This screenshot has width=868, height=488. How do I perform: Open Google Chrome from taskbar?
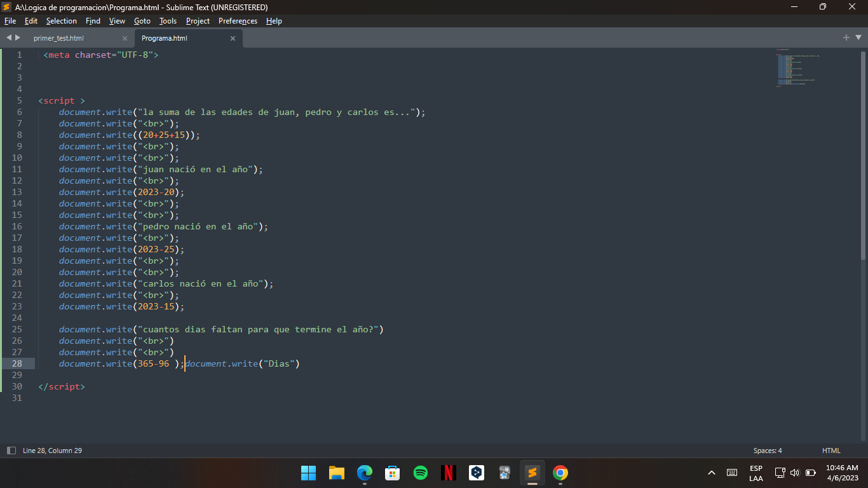560,473
